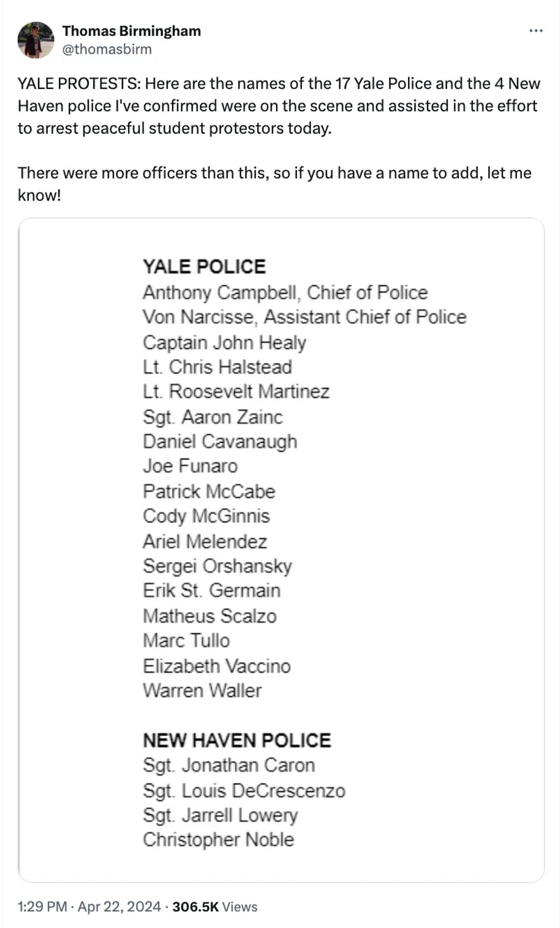
Task: Click the NEW HAVEN POLICE heading in image
Action: coord(237,740)
